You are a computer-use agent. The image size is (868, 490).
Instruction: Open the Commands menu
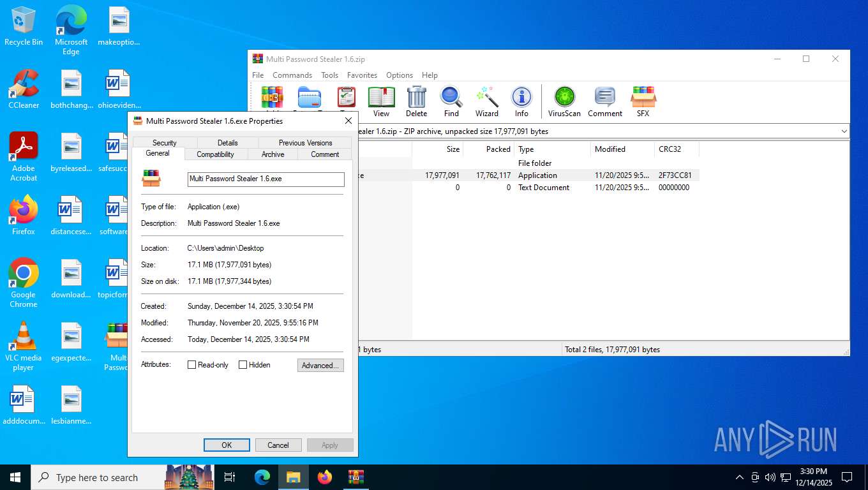[x=292, y=75]
